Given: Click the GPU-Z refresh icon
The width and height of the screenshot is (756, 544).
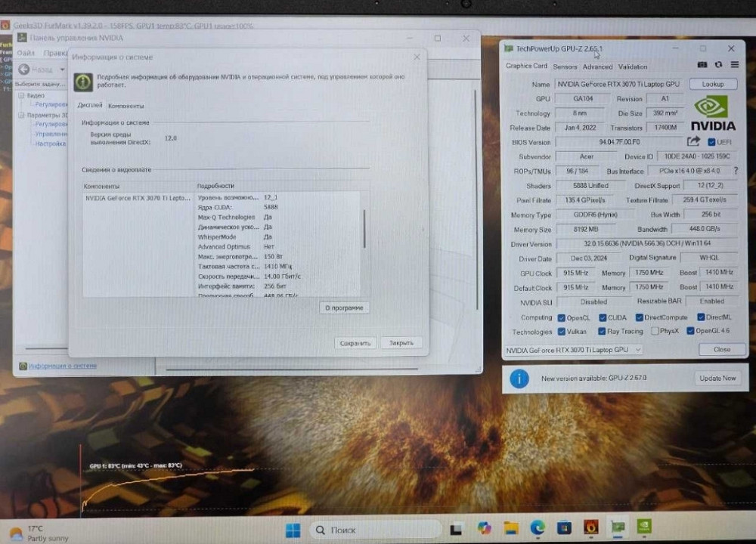Looking at the screenshot, I should pyautogui.click(x=718, y=66).
